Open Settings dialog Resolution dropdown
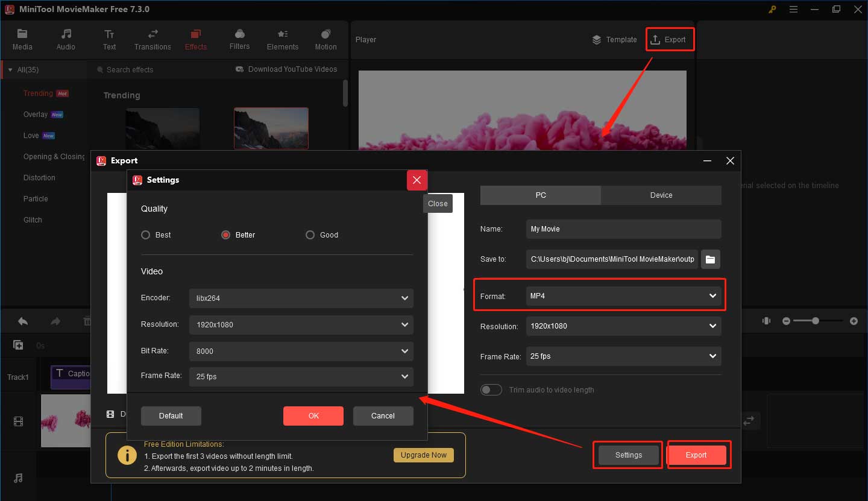The image size is (868, 501). [x=301, y=324]
